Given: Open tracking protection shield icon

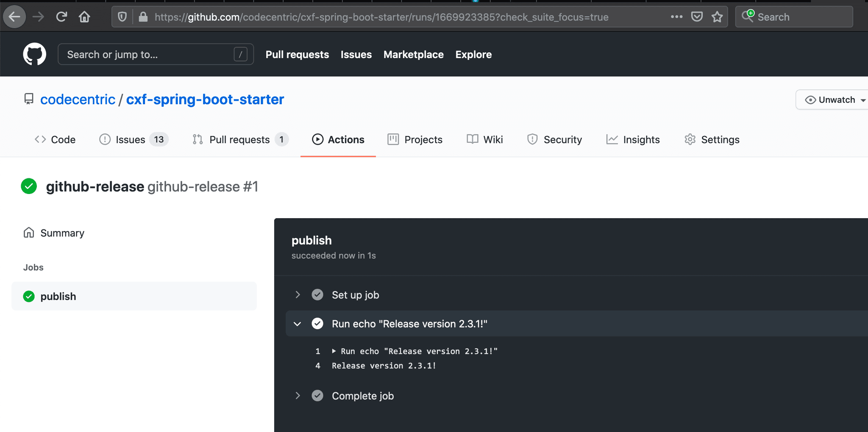Looking at the screenshot, I should tap(122, 17).
